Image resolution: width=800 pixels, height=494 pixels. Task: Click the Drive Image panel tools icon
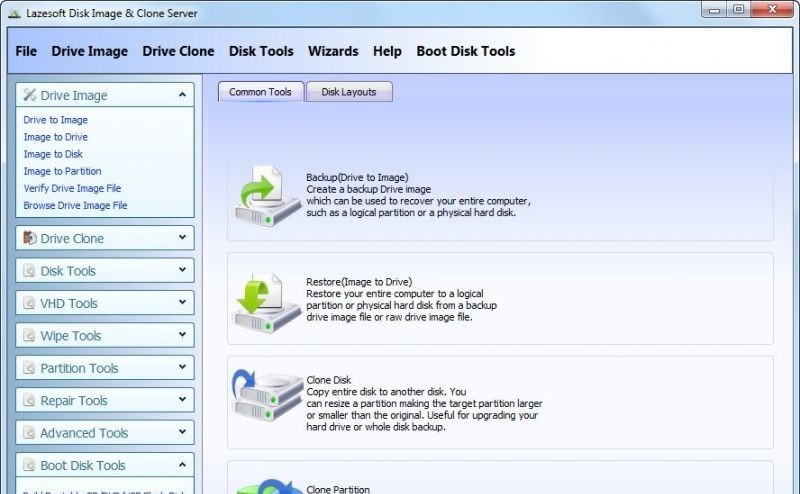[x=30, y=95]
